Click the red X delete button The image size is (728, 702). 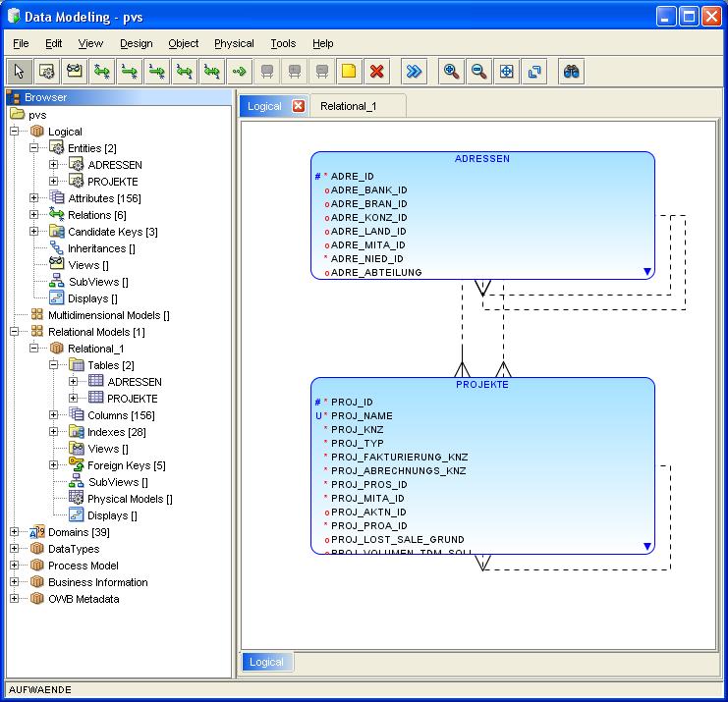(x=376, y=72)
